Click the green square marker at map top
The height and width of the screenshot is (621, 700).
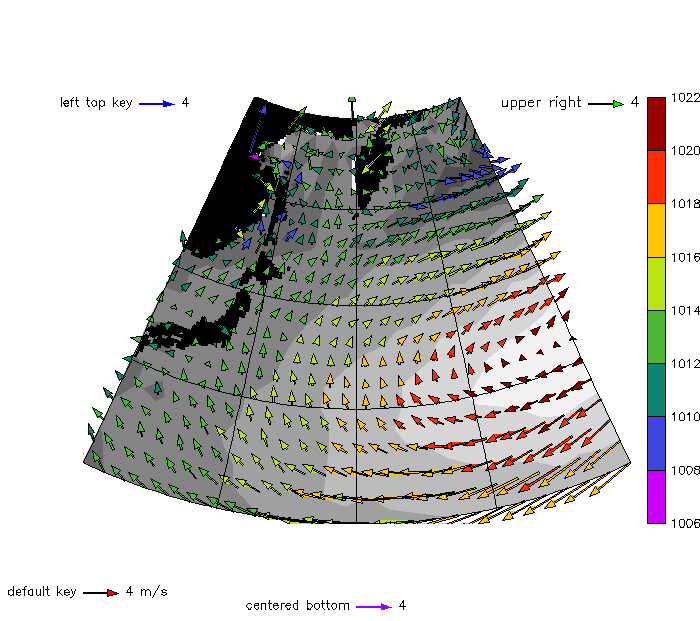[x=352, y=99]
